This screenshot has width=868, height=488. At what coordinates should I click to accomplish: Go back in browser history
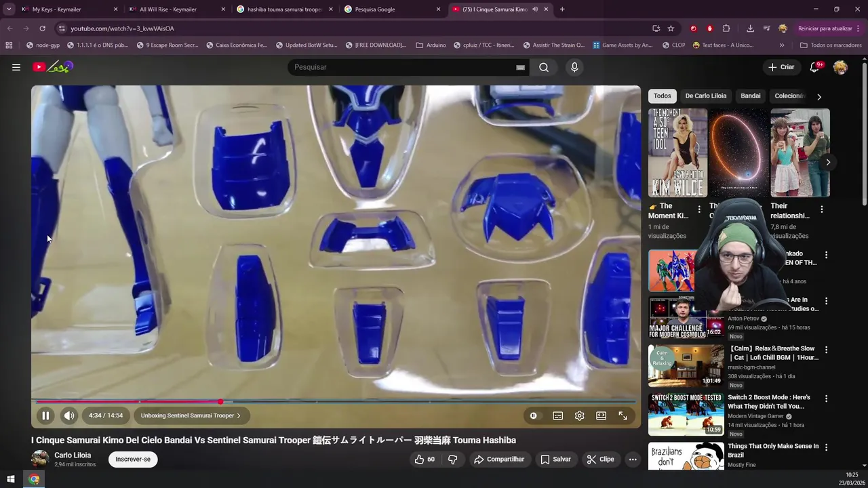point(9,28)
